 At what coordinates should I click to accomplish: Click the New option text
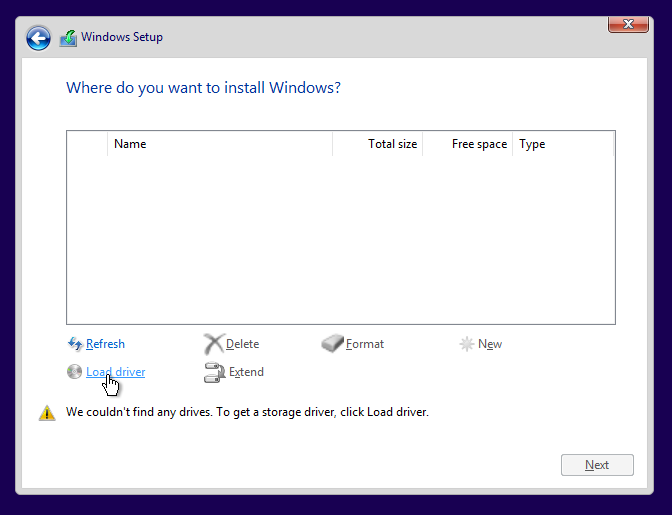(x=490, y=344)
